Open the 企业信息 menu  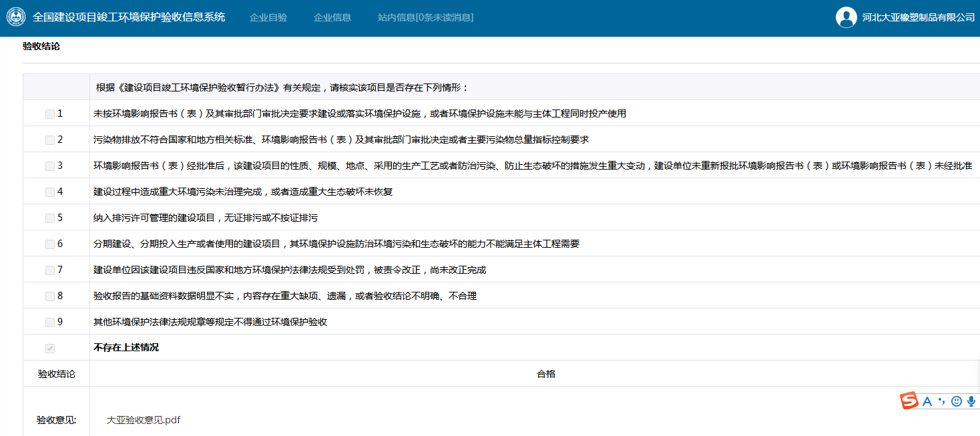[332, 17]
